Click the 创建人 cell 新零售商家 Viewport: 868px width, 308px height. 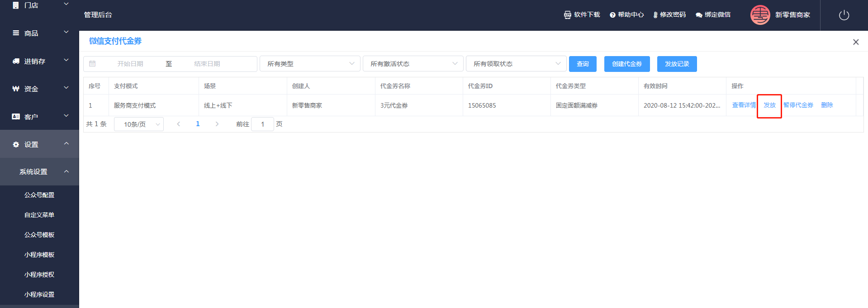(307, 105)
